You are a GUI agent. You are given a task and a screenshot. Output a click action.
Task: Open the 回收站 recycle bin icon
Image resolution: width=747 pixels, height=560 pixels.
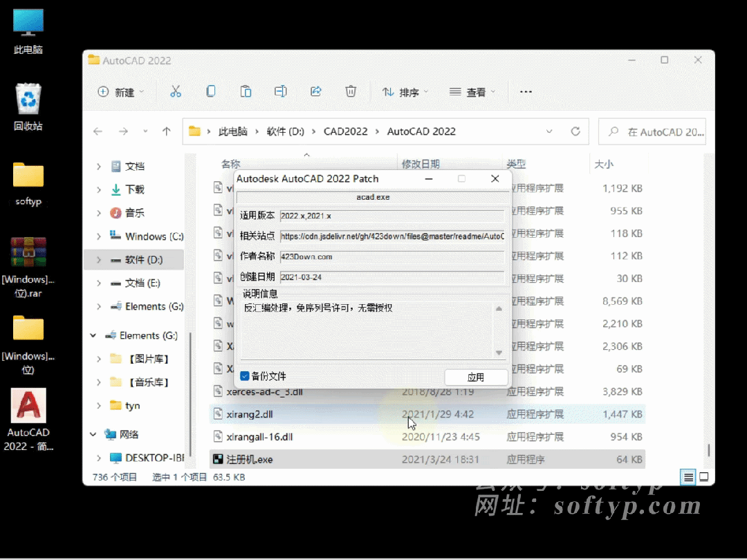coord(28,107)
